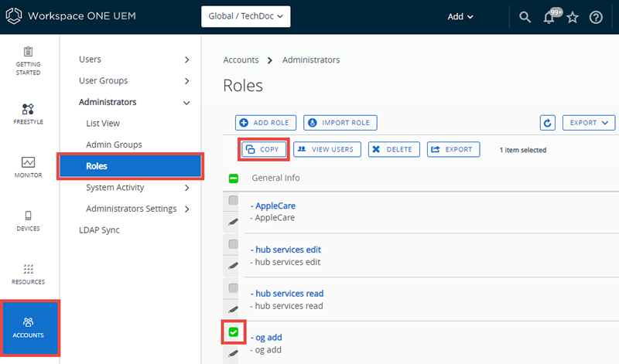Viewport: 619px width, 364px height.
Task: Expand the Administrators Settings chevron
Action: click(186, 209)
